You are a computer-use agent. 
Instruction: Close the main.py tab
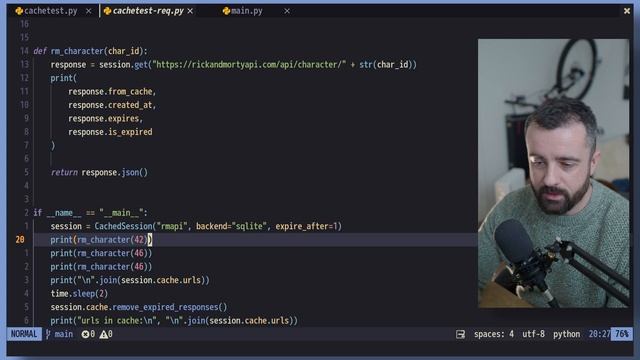[x=287, y=11]
